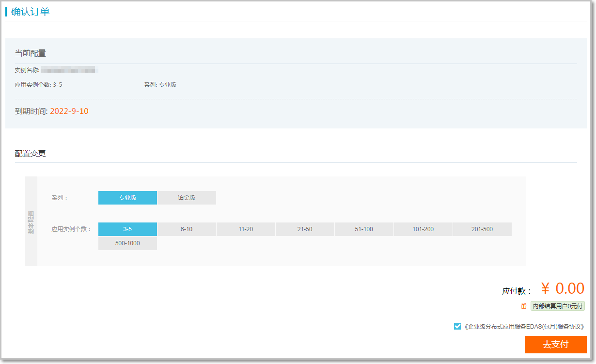596x364 pixels.
Task: Select the 铂金版 series option
Action: coord(187,198)
